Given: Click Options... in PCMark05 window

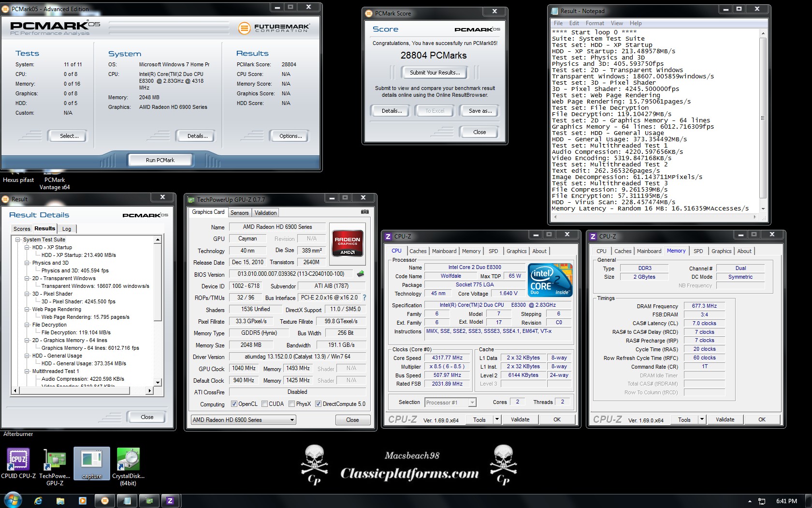Looking at the screenshot, I should (290, 136).
